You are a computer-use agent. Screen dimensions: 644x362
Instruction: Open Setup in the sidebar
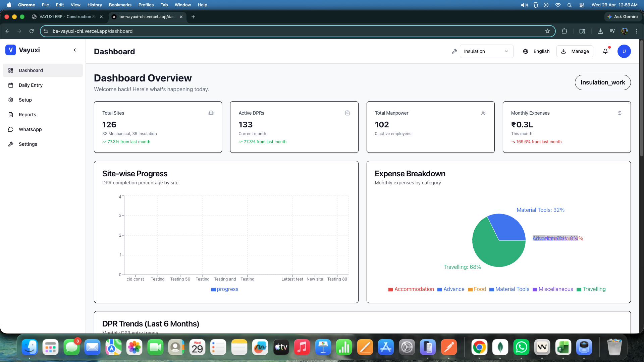click(x=43, y=100)
